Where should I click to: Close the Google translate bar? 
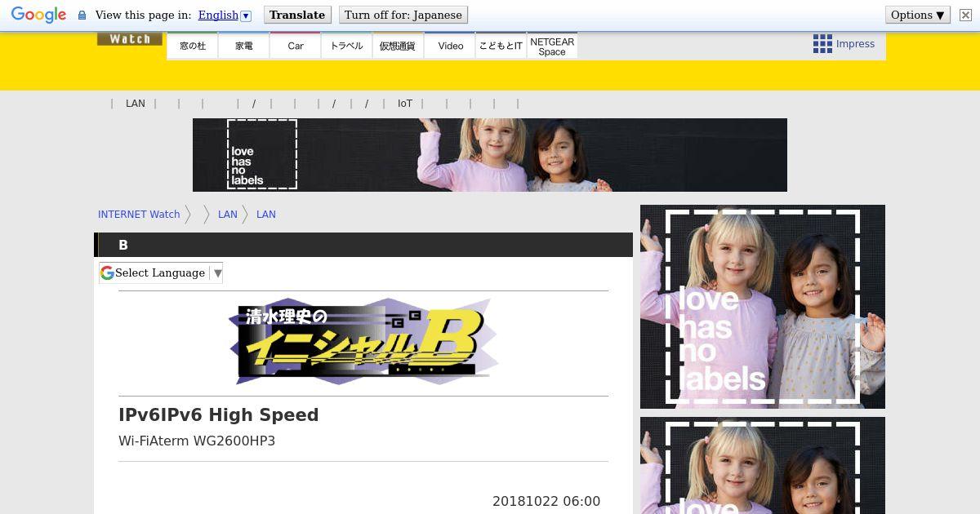coord(965,15)
